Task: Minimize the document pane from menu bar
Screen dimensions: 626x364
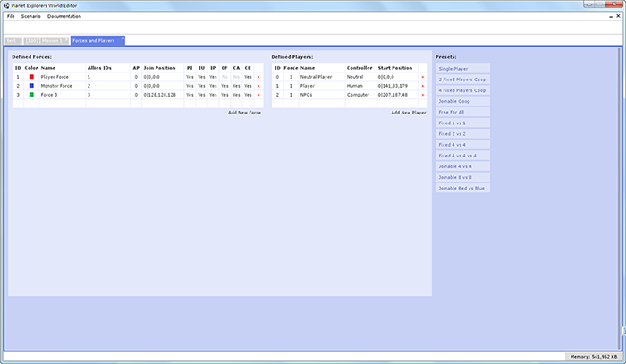Action: [611, 17]
